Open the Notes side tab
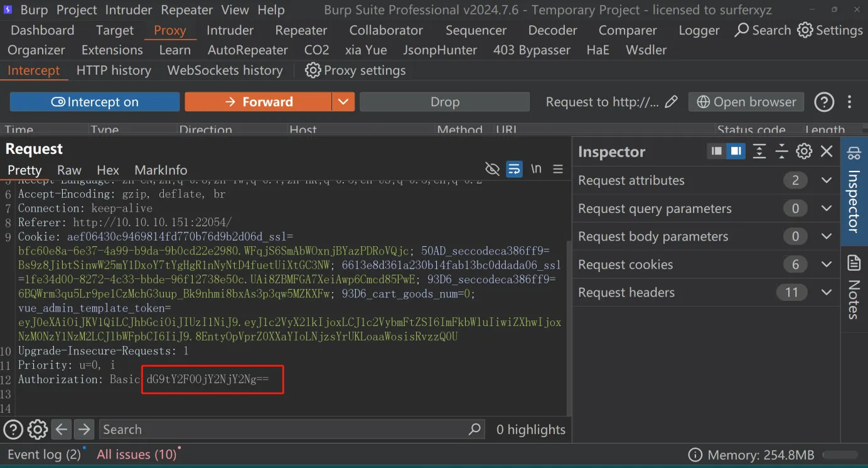Image resolution: width=868 pixels, height=468 pixels. tap(854, 287)
